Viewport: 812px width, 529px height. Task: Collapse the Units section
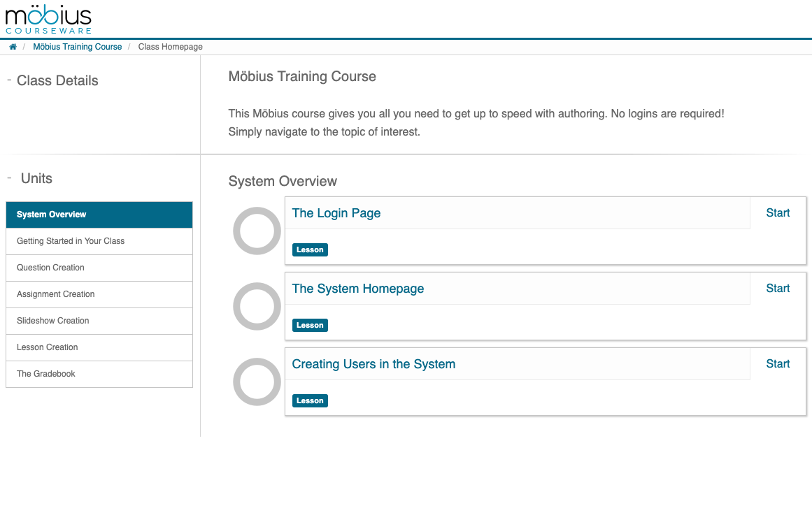(x=9, y=178)
